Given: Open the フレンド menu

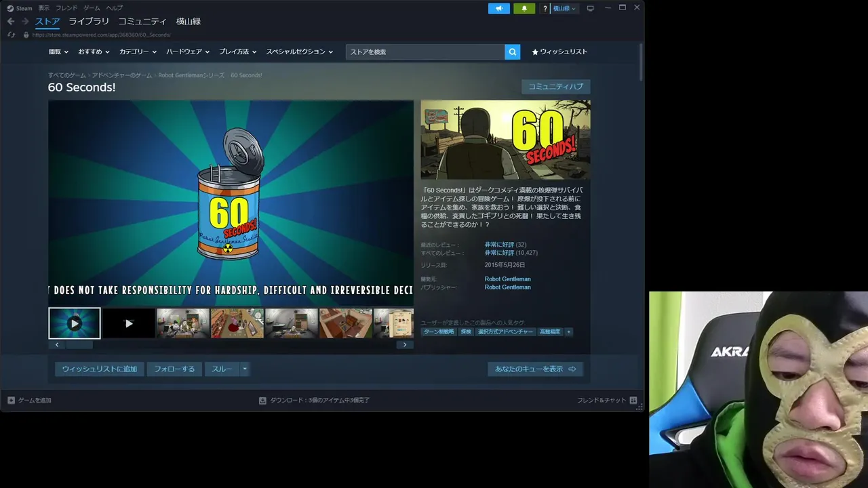Looking at the screenshot, I should [x=66, y=8].
